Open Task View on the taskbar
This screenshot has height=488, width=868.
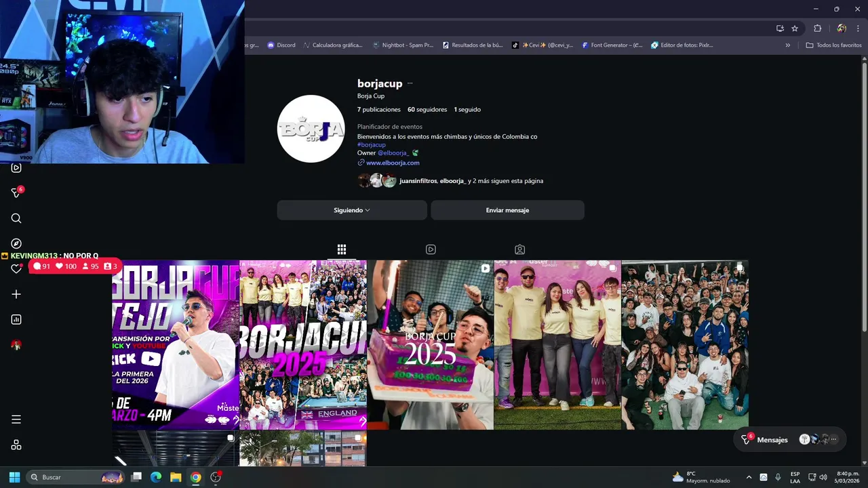pyautogui.click(x=136, y=477)
